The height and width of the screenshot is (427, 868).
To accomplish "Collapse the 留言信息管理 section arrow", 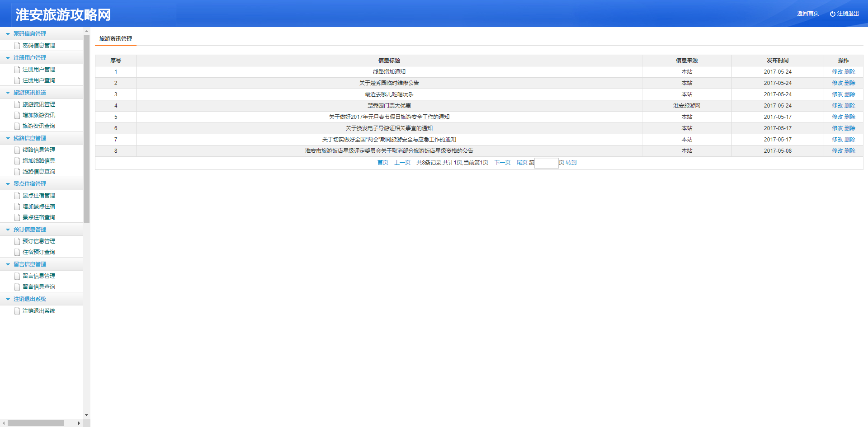I will (x=8, y=264).
